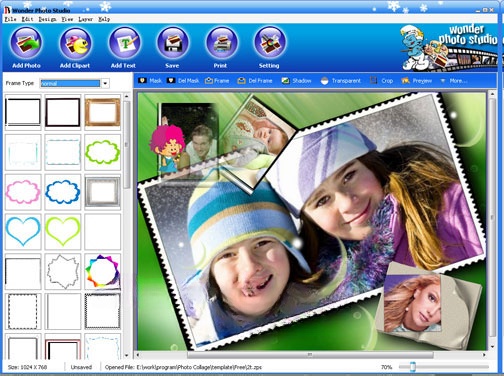The image size is (504, 376).
Task: Click the Add Text icon
Action: click(x=124, y=43)
